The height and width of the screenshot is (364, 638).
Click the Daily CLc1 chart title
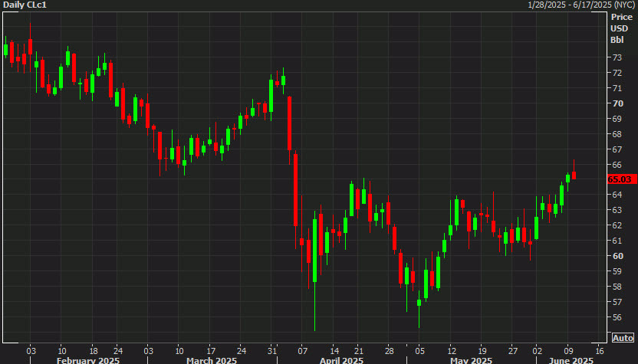pos(25,5)
